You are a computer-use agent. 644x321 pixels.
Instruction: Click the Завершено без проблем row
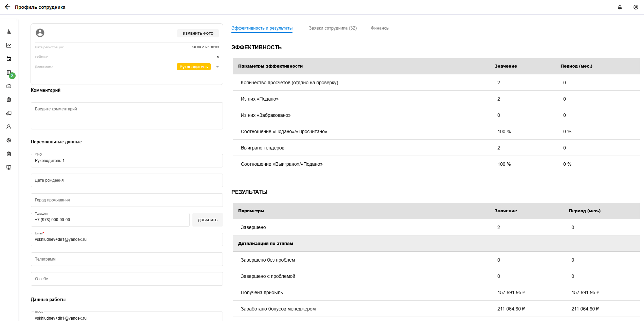click(x=436, y=260)
